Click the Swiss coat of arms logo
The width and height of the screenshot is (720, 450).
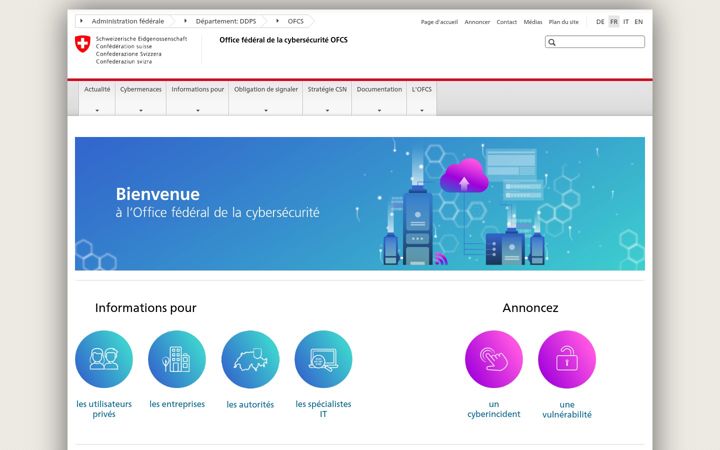click(83, 44)
